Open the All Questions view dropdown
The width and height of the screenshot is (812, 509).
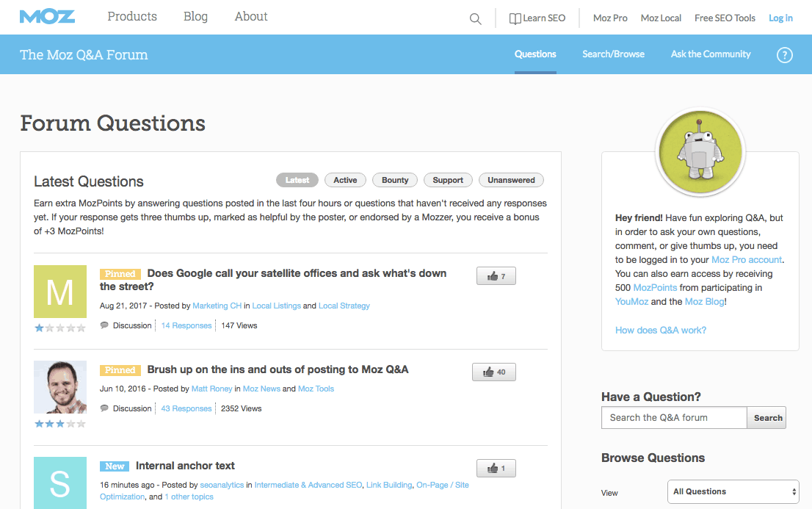click(733, 491)
